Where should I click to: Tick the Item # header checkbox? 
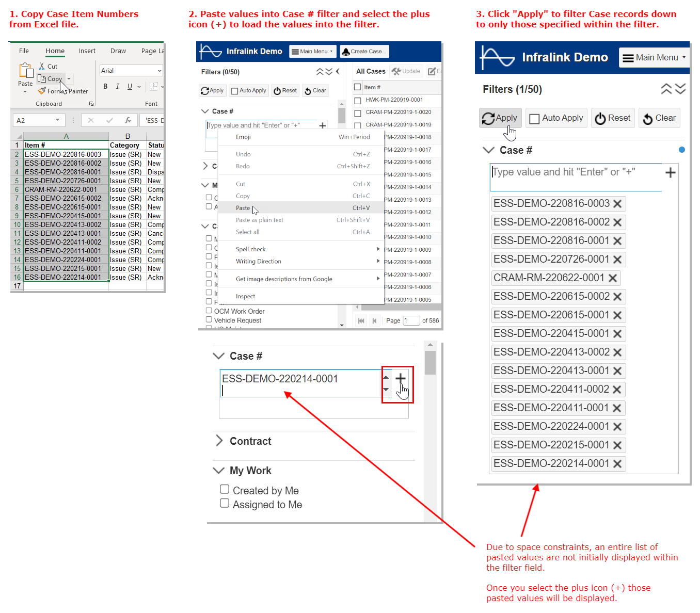tap(357, 87)
